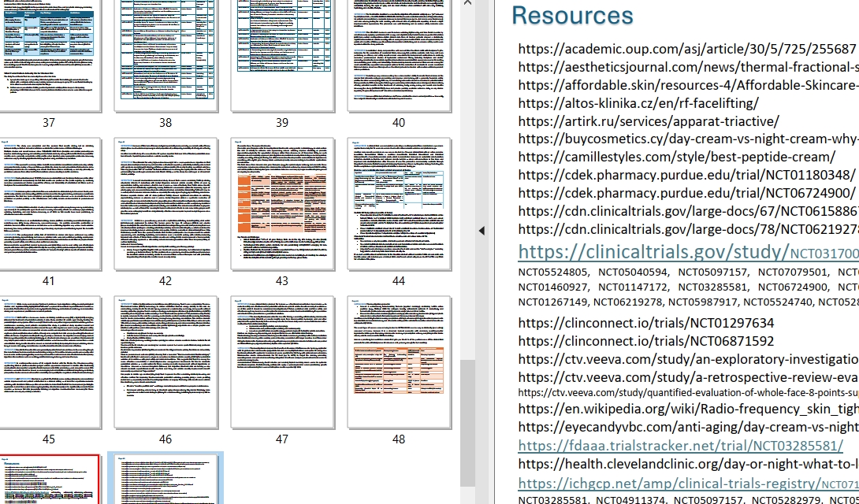
Task: Open page 43 thumbnail with orange table
Action: [x=282, y=204]
